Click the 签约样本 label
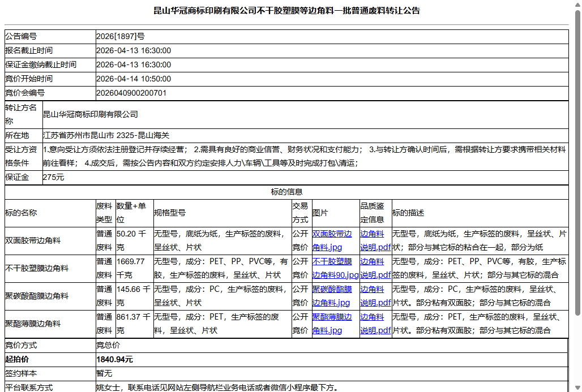Image resolution: width=582 pixels, height=392 pixels. pos(21,373)
